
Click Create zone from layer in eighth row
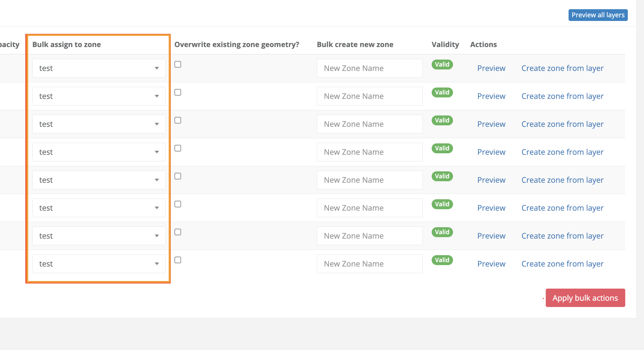[x=562, y=264]
